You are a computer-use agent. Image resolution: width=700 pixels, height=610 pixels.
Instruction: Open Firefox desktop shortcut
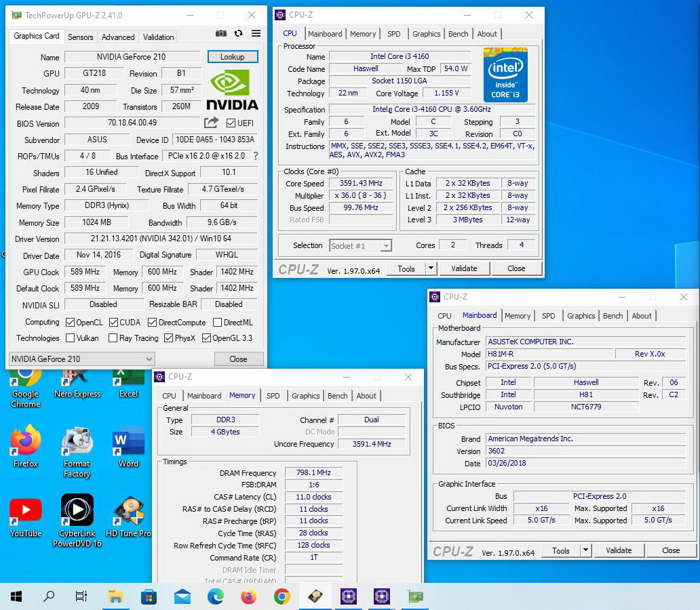(x=26, y=446)
